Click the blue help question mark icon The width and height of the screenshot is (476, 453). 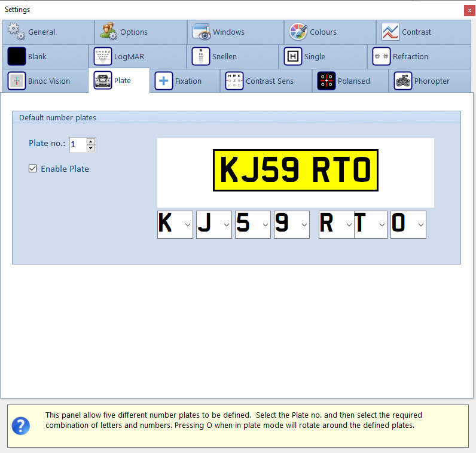tap(21, 426)
